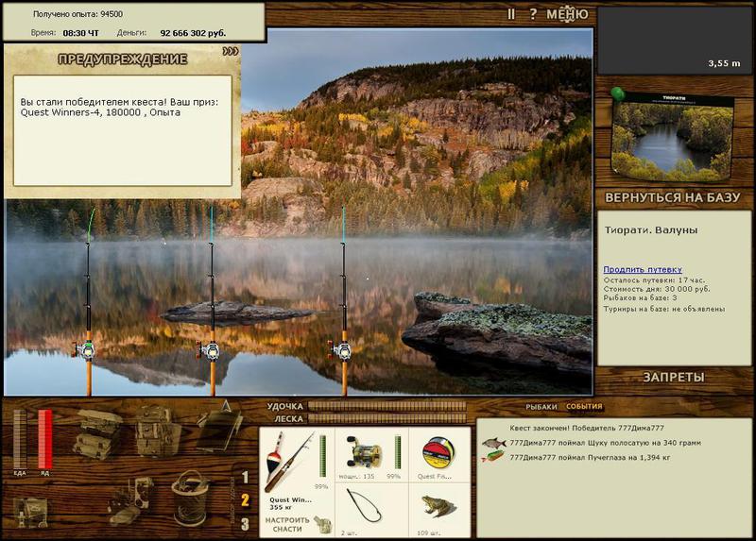This screenshot has width=756, height=541.
Task: Click the middle fishing rod on the lake
Action: [x=212, y=301]
